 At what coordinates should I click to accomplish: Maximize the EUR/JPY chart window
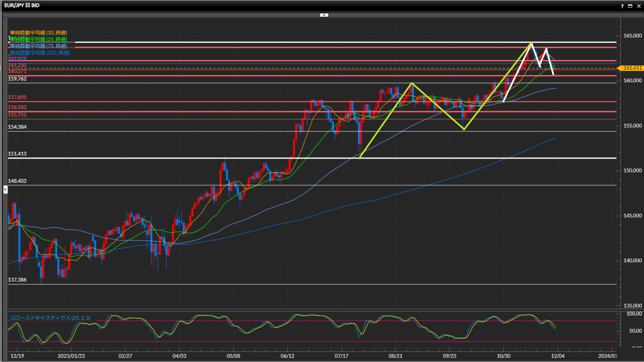point(630,6)
